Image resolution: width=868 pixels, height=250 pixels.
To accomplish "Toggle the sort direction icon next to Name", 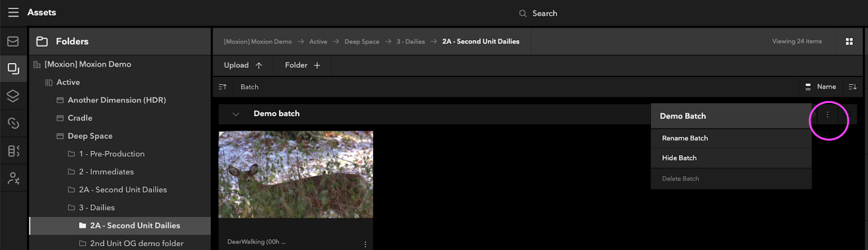I will tap(852, 87).
